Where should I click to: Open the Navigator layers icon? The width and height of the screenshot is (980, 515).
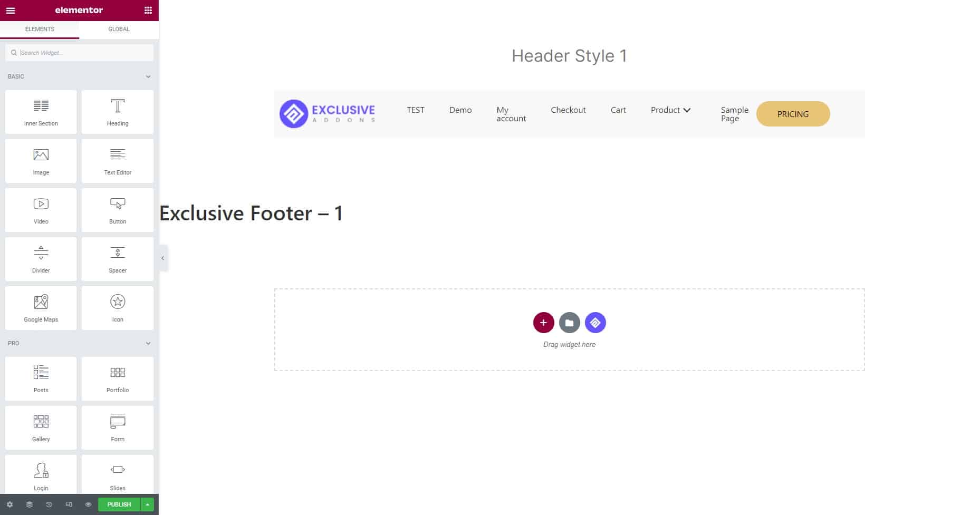[x=30, y=504]
